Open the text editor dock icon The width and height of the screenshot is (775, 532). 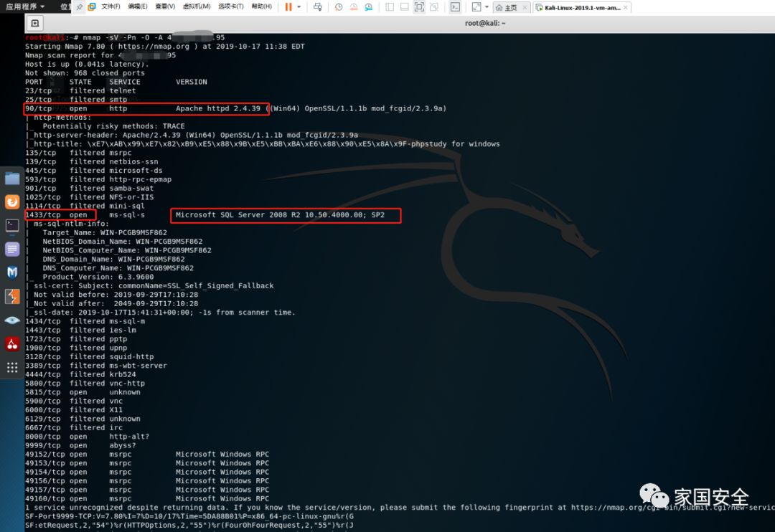point(12,249)
